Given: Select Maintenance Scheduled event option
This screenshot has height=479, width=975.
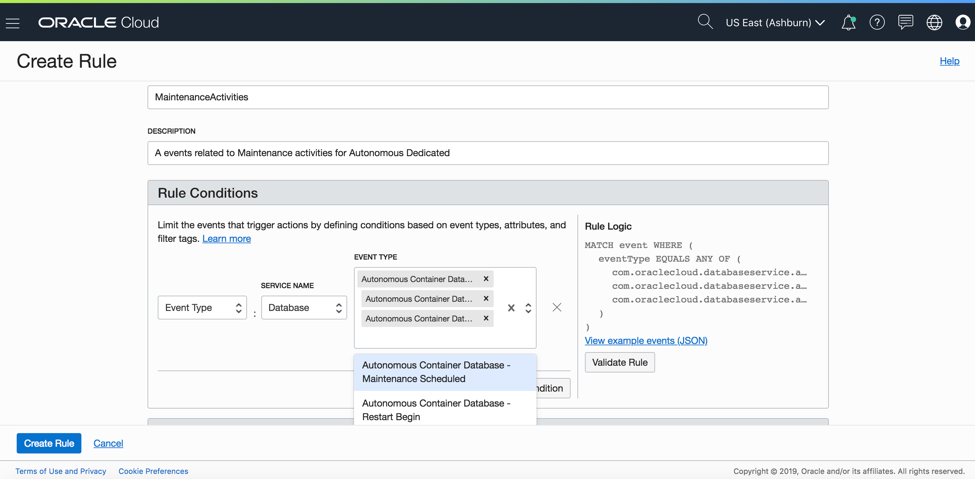Looking at the screenshot, I should [x=445, y=372].
